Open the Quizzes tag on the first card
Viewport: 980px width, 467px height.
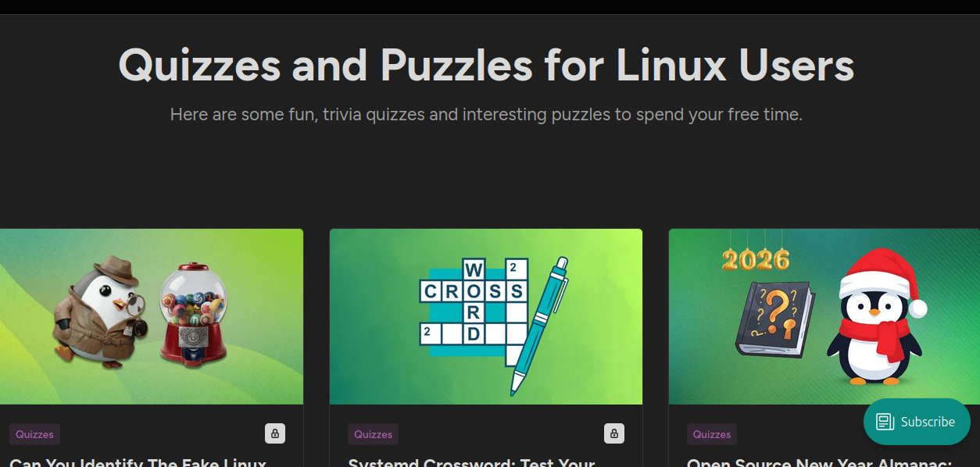pyautogui.click(x=34, y=434)
